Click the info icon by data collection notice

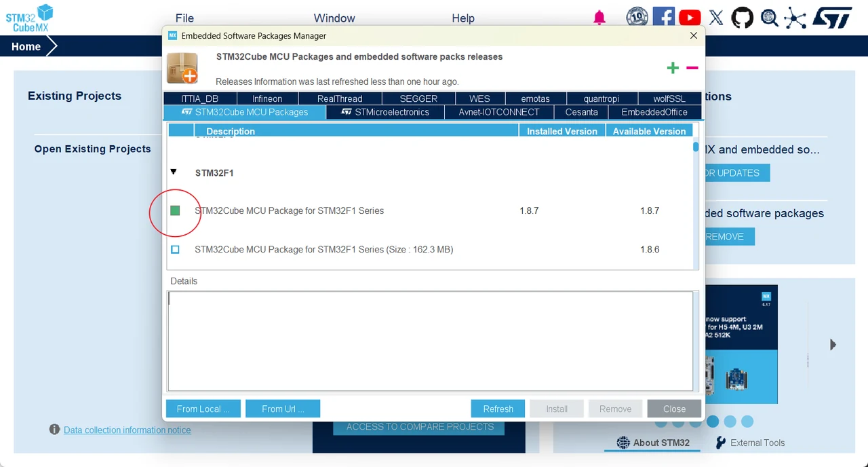pos(54,429)
